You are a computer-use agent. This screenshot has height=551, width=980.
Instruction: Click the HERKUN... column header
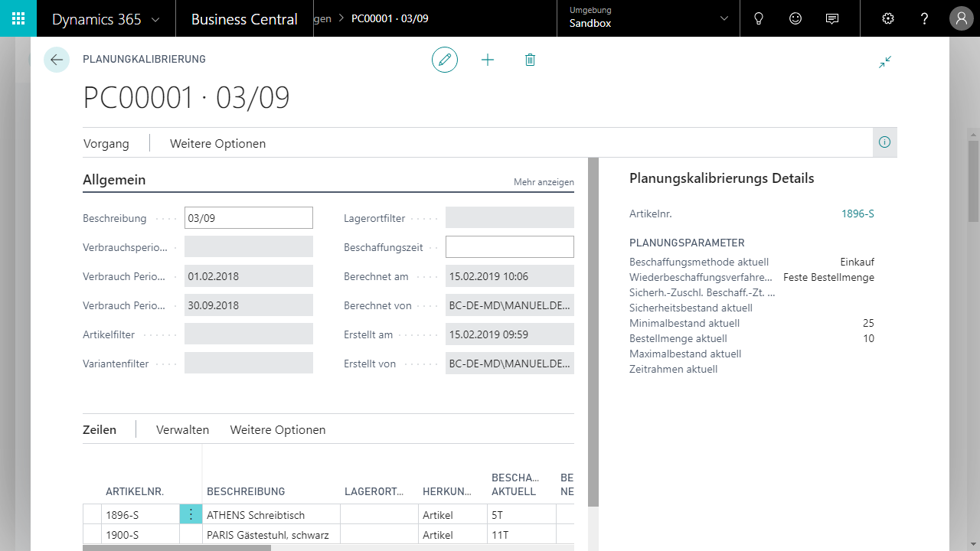click(446, 491)
